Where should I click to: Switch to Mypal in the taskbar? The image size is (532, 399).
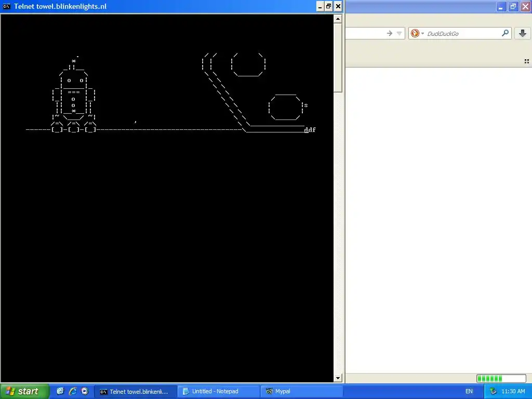tap(302, 392)
